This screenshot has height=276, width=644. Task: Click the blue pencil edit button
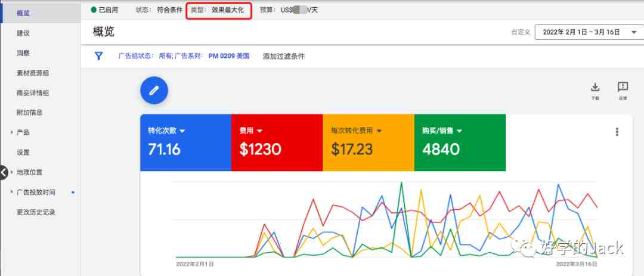154,91
